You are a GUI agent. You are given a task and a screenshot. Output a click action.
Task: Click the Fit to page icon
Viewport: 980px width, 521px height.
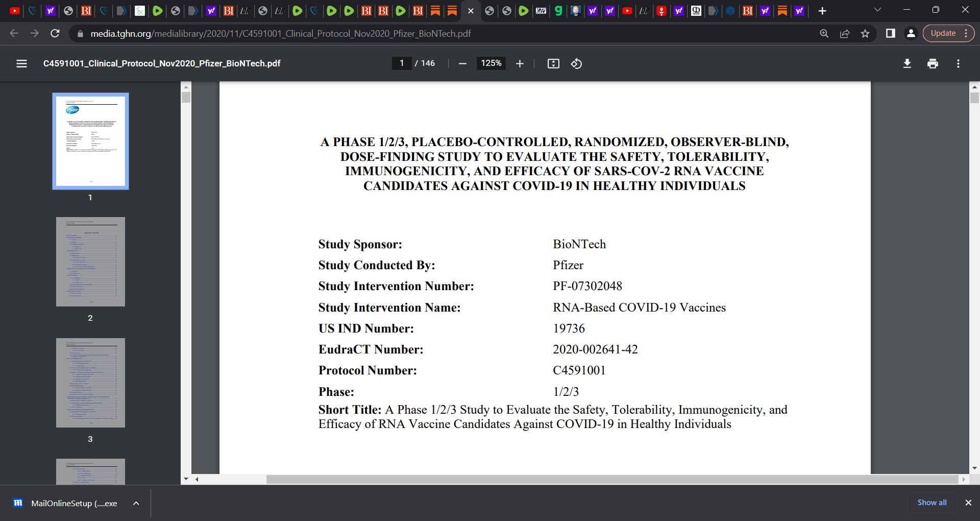pyautogui.click(x=553, y=63)
